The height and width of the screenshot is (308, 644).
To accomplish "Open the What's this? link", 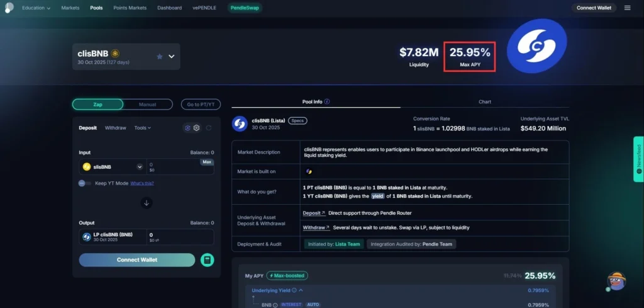I will [x=142, y=183].
